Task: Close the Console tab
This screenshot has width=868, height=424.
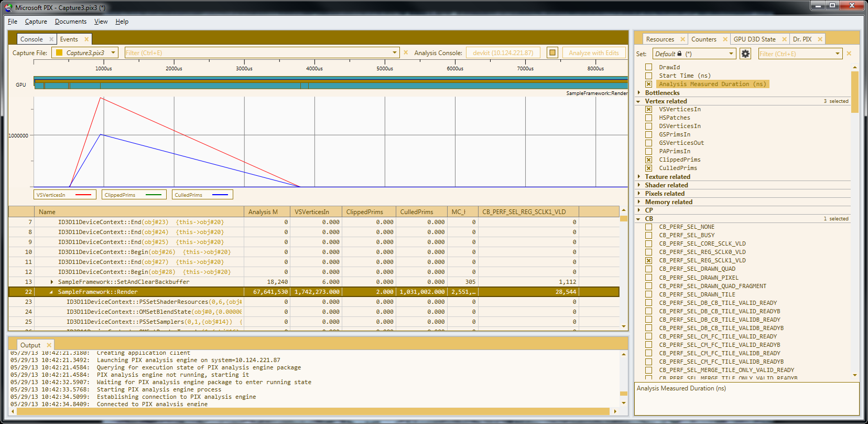Action: coord(51,39)
